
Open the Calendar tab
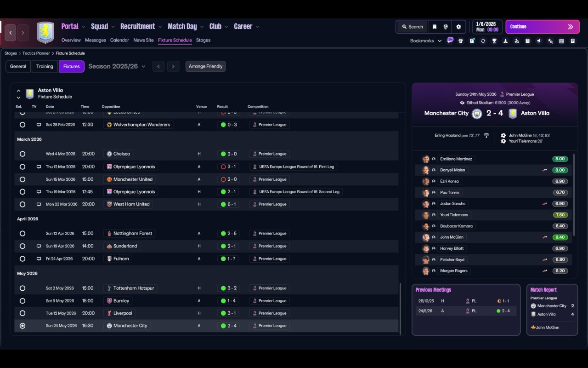tap(119, 40)
